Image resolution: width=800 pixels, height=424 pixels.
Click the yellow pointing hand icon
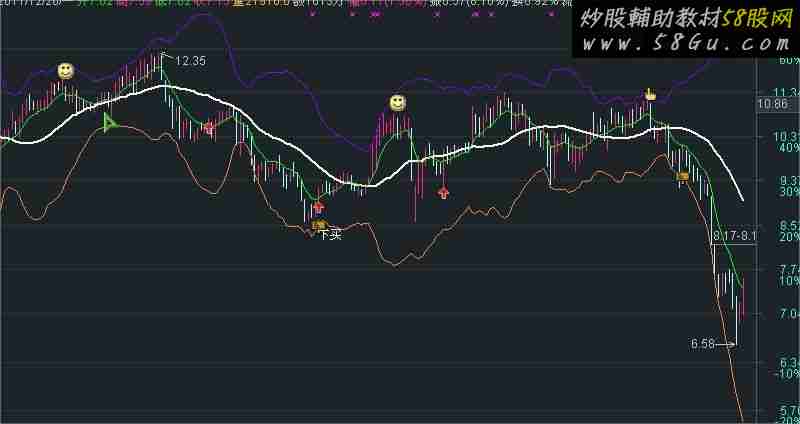point(649,95)
